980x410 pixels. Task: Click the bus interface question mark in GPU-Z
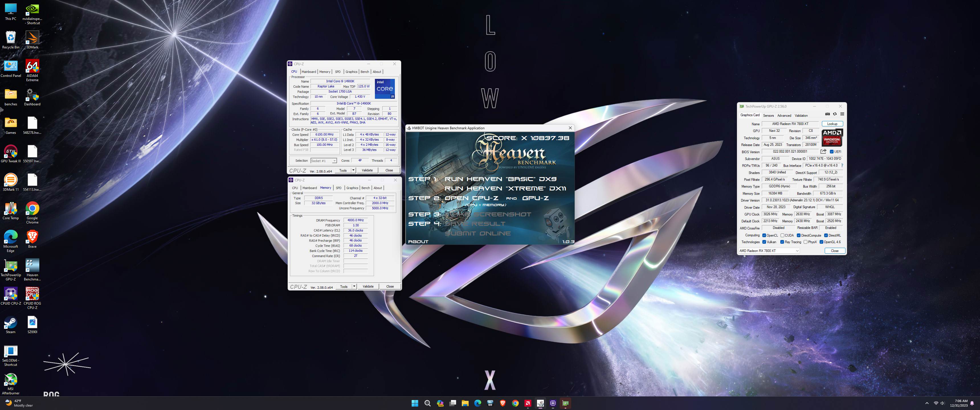tap(842, 165)
